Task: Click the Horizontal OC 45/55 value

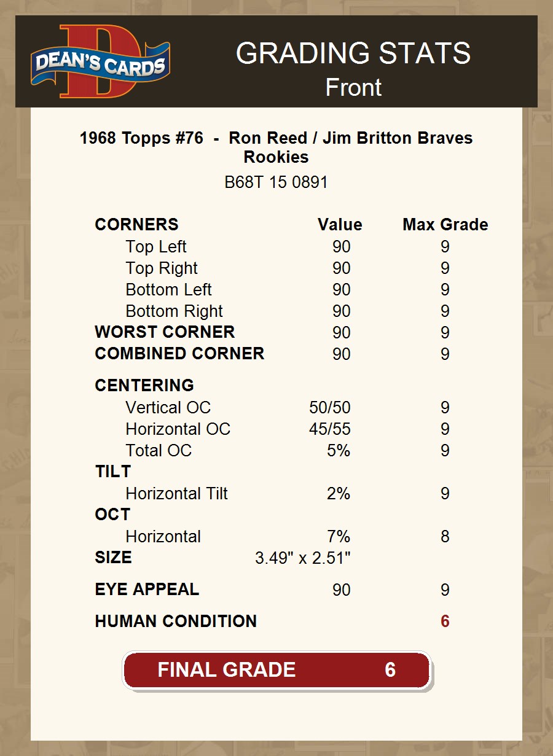Action: click(329, 429)
